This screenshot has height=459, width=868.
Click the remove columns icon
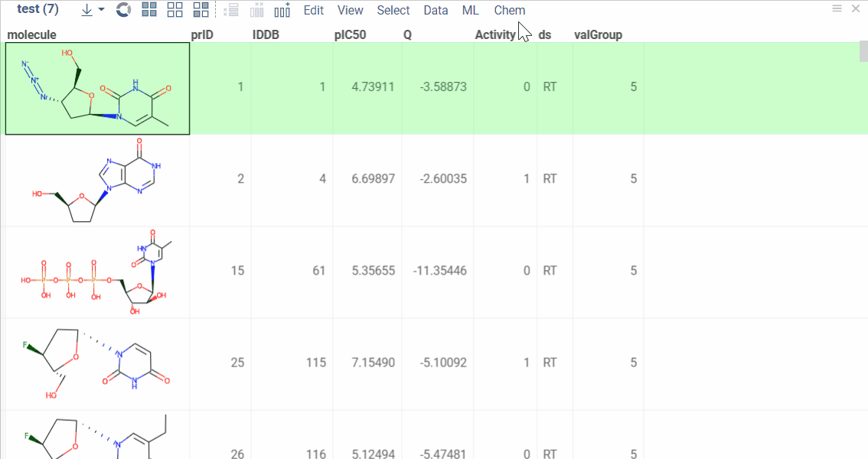[257, 10]
